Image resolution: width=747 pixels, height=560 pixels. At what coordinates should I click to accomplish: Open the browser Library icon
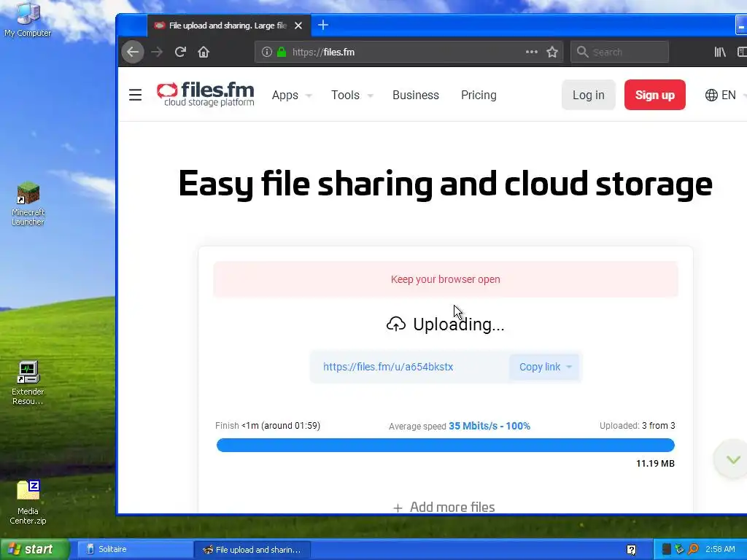(720, 52)
